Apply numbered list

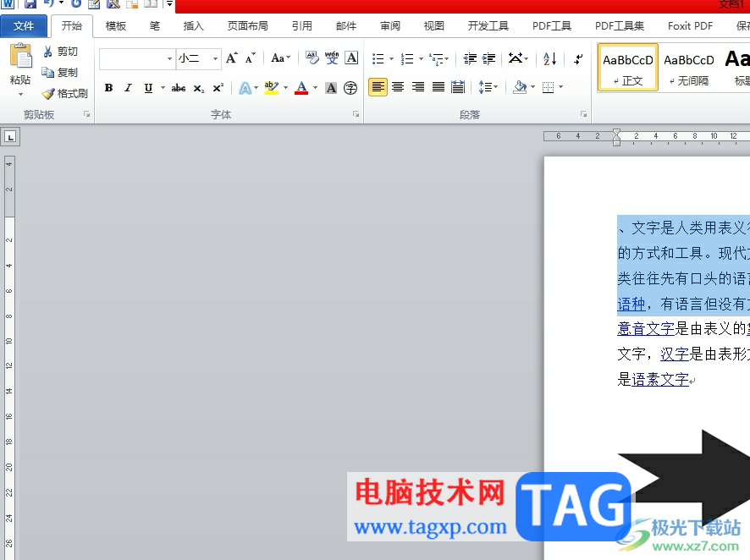[x=407, y=58]
